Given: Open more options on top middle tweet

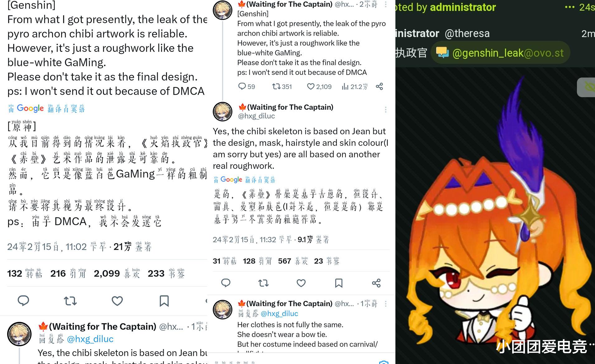Looking at the screenshot, I should point(386,4).
